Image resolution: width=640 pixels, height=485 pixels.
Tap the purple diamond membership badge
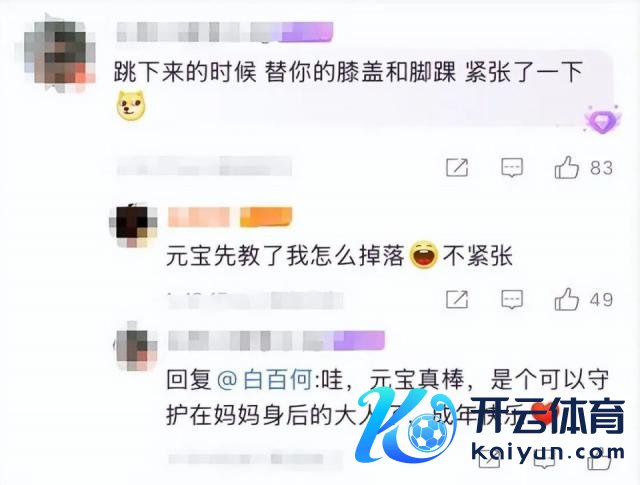click(x=602, y=119)
